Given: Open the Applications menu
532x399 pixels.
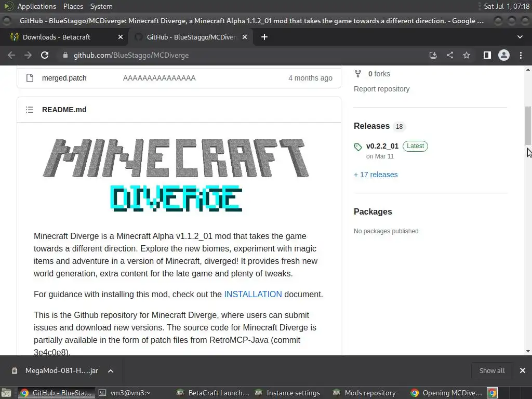Looking at the screenshot, I should tap(37, 6).
